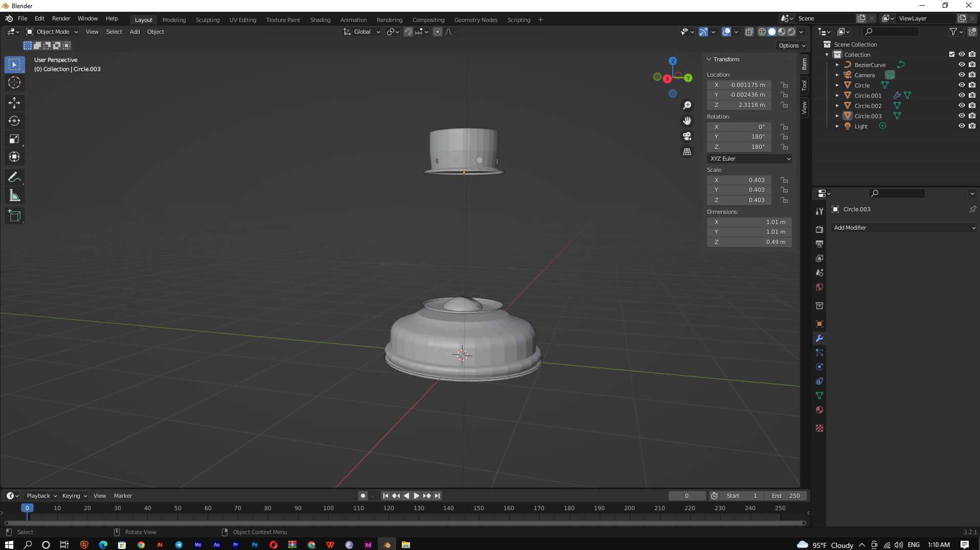Lock the Location X value

[x=784, y=85]
